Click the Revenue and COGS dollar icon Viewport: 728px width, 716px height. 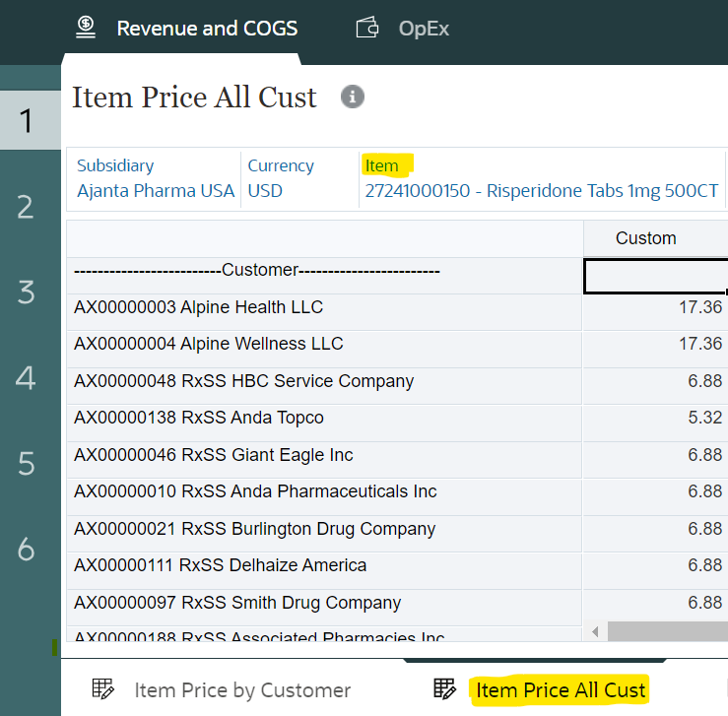pyautogui.click(x=86, y=28)
